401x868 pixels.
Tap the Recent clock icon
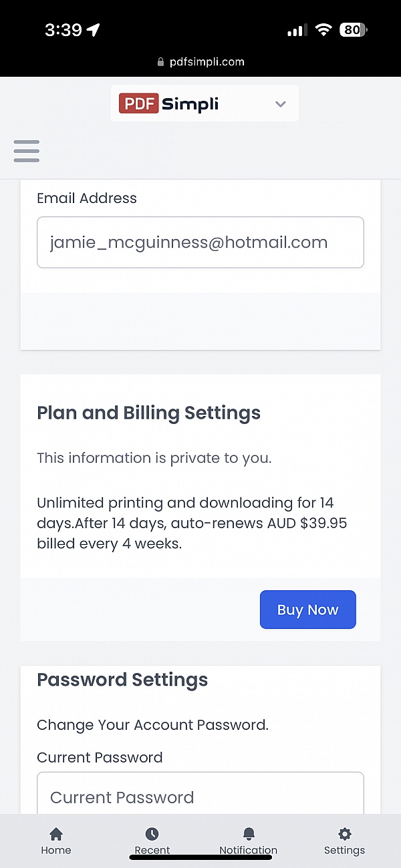[x=152, y=834]
